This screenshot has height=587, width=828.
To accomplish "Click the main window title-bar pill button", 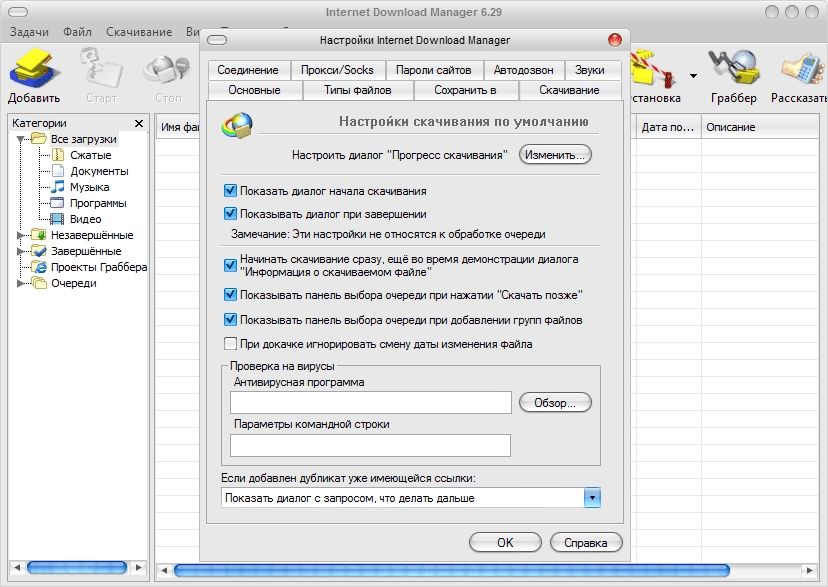I will (x=18, y=12).
